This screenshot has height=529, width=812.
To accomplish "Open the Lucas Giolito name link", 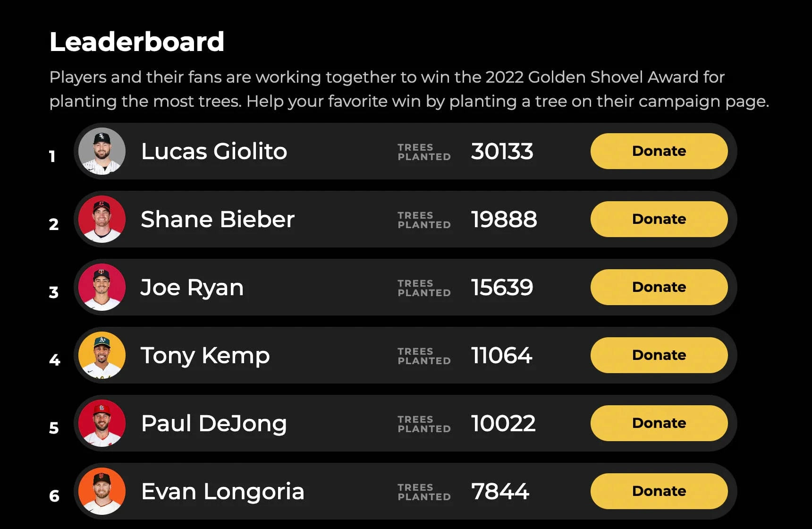I will click(214, 152).
